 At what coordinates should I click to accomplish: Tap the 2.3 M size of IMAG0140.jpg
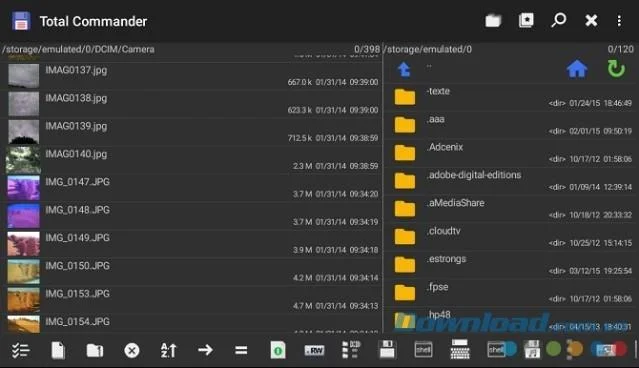(302, 166)
